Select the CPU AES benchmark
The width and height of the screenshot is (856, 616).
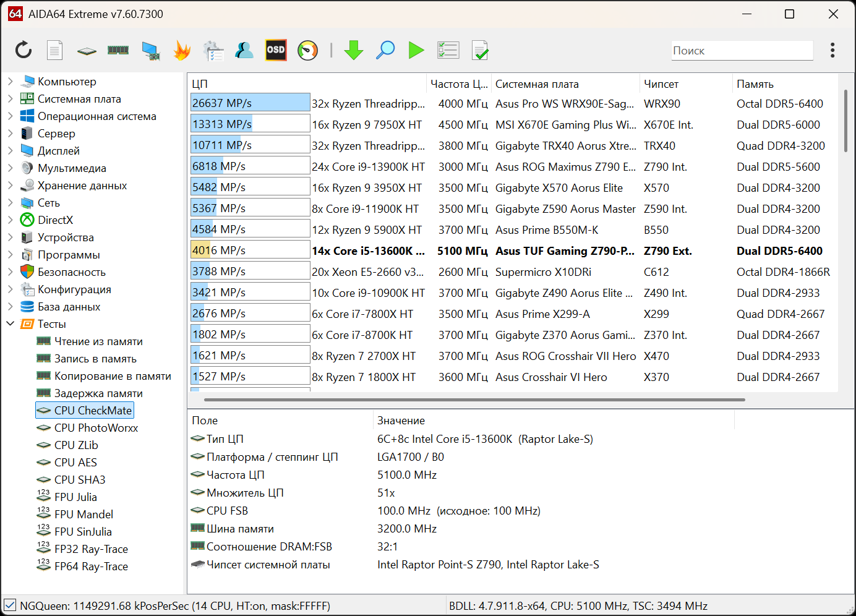[75, 463]
